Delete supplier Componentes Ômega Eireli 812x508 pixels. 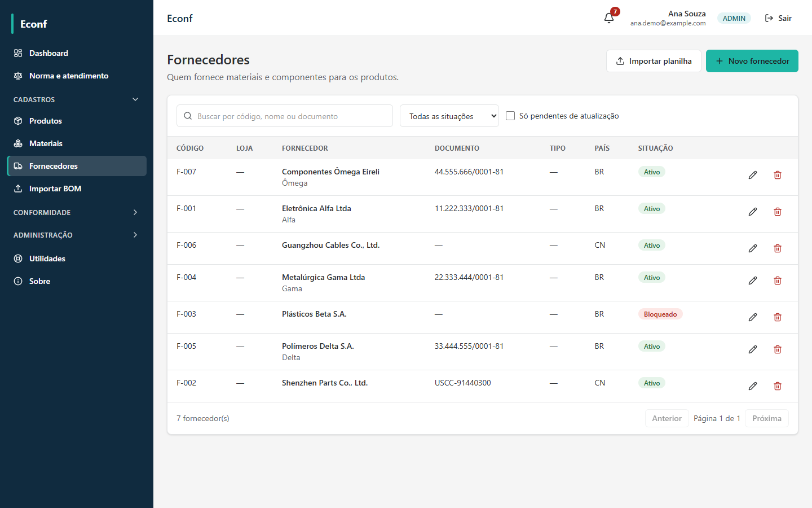pos(778,175)
